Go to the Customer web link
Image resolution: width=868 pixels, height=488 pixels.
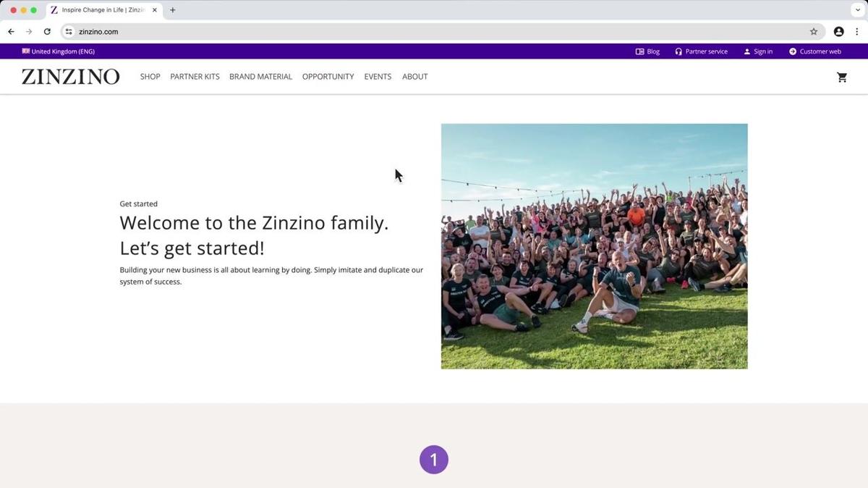[x=814, y=51]
